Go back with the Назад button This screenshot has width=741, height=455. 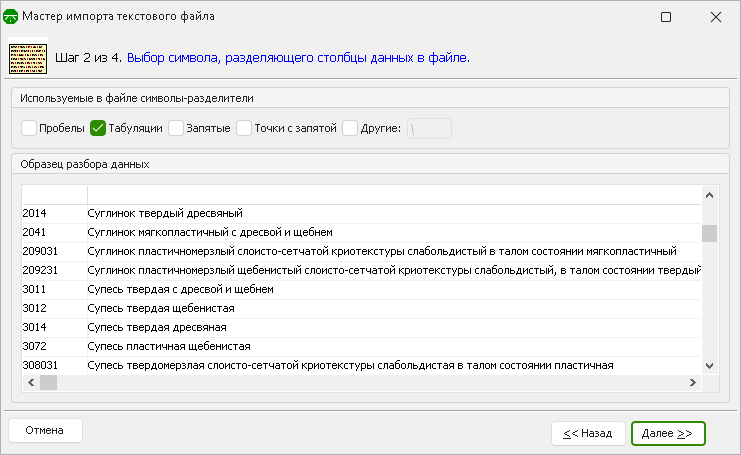[588, 433]
